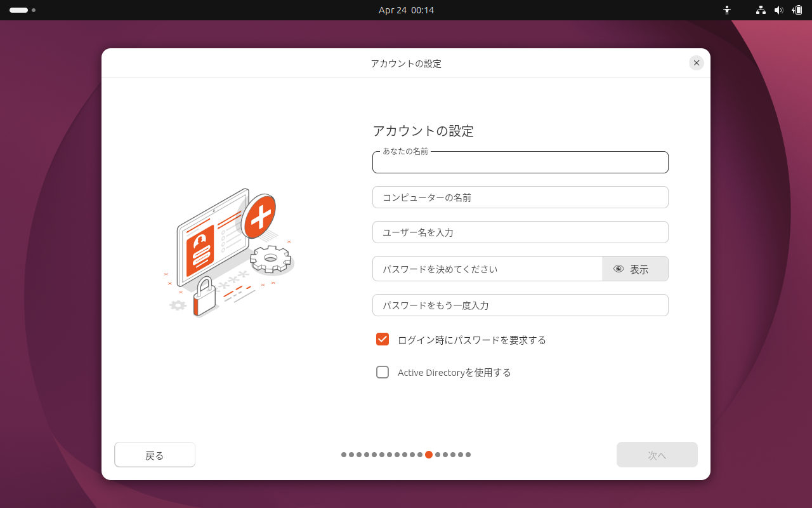Focus the あなたの名前 input field
Screen dimensions: 812x508
520,163
